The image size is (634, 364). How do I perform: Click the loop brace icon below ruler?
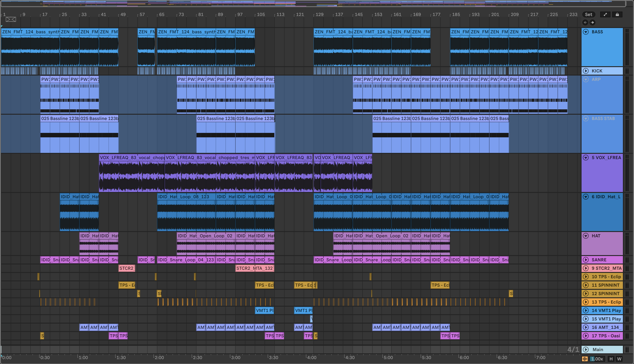(11, 19)
